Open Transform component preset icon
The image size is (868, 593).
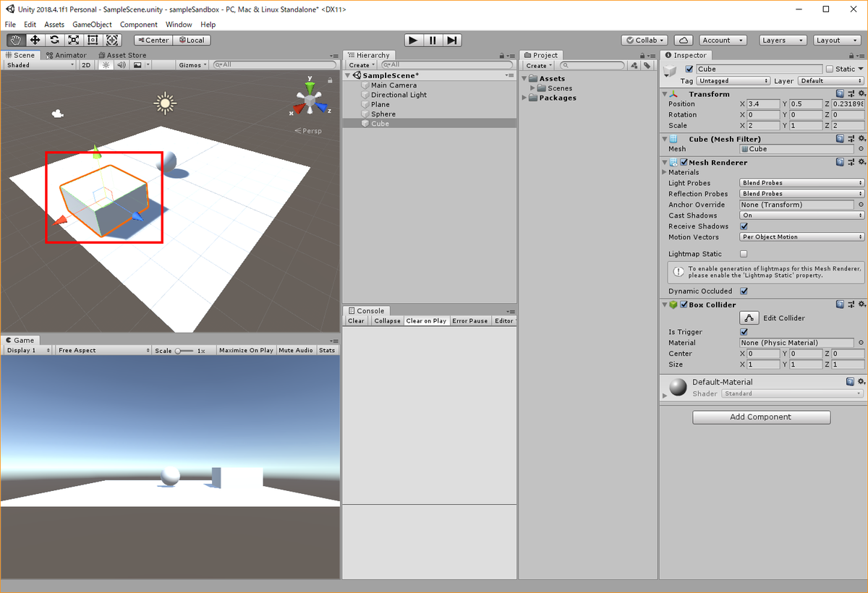click(x=851, y=94)
